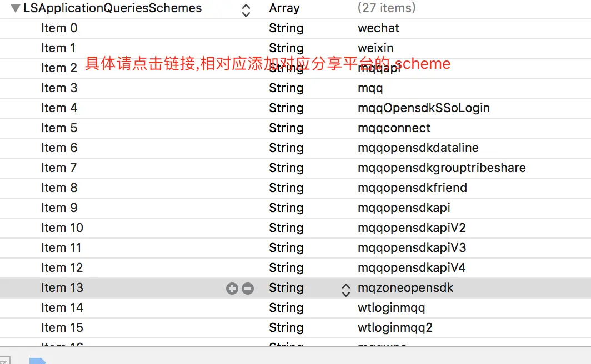Select Item 1 row key

(58, 48)
